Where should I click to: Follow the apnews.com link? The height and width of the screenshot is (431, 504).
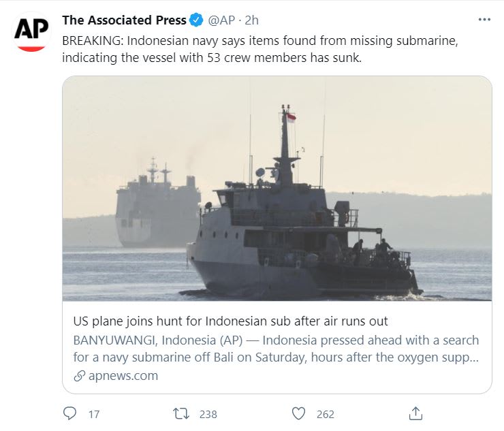click(123, 376)
